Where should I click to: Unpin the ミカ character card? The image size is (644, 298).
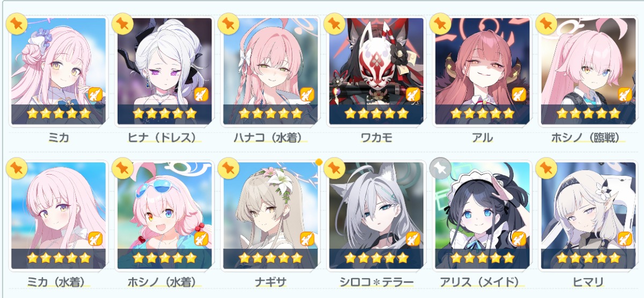pos(16,25)
